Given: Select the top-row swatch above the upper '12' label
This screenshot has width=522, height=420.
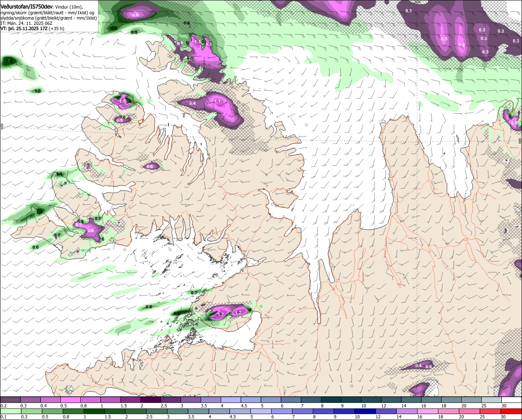Looking at the screenshot, I should [x=391, y=400].
